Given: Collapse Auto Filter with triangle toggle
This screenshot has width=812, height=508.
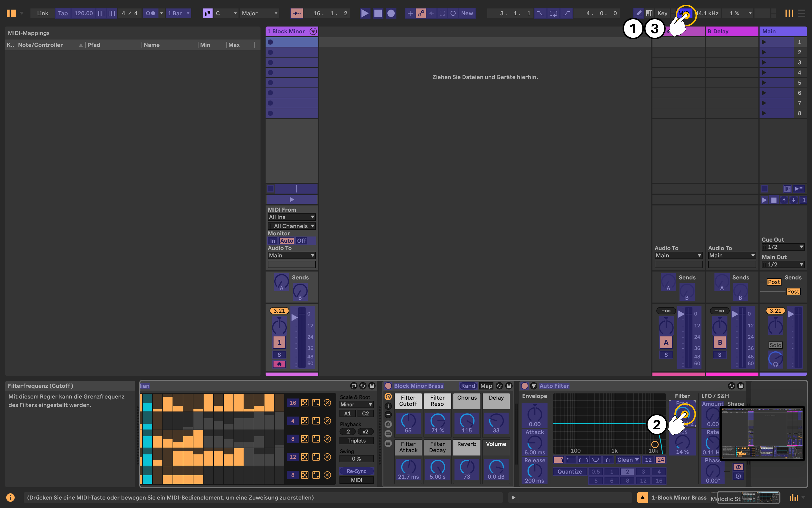Looking at the screenshot, I should coord(534,386).
